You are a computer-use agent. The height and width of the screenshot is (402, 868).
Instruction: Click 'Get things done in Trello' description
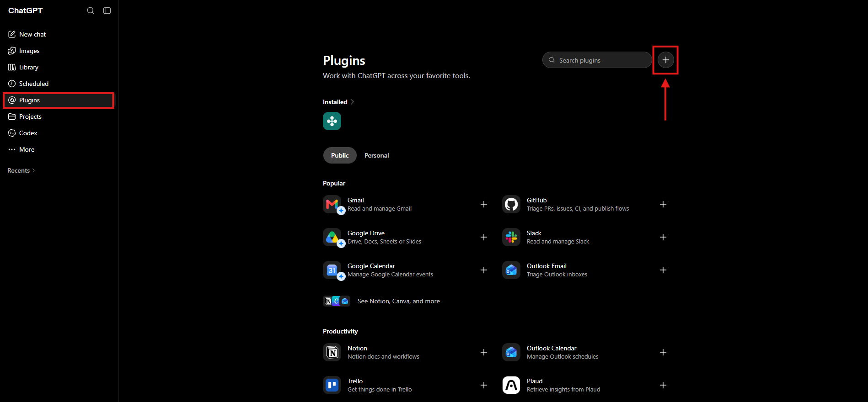pyautogui.click(x=380, y=390)
